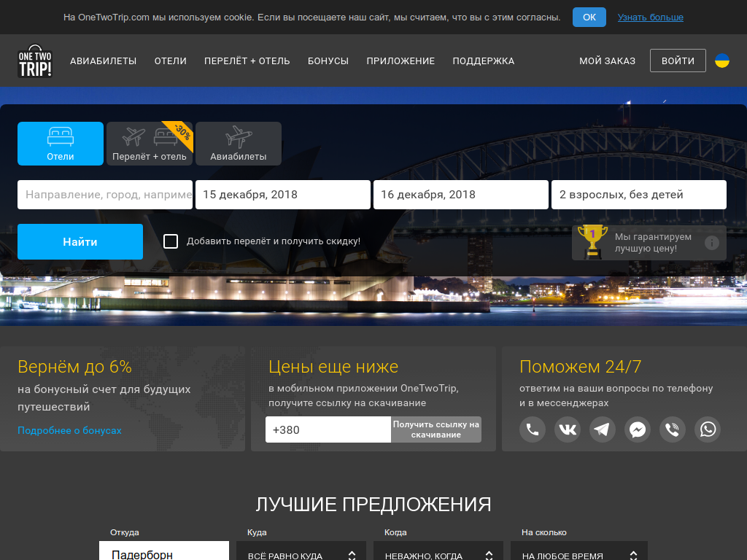747x560 pixels.
Task: Follow the "Подробнее о бонусах" link
Action: [69, 430]
